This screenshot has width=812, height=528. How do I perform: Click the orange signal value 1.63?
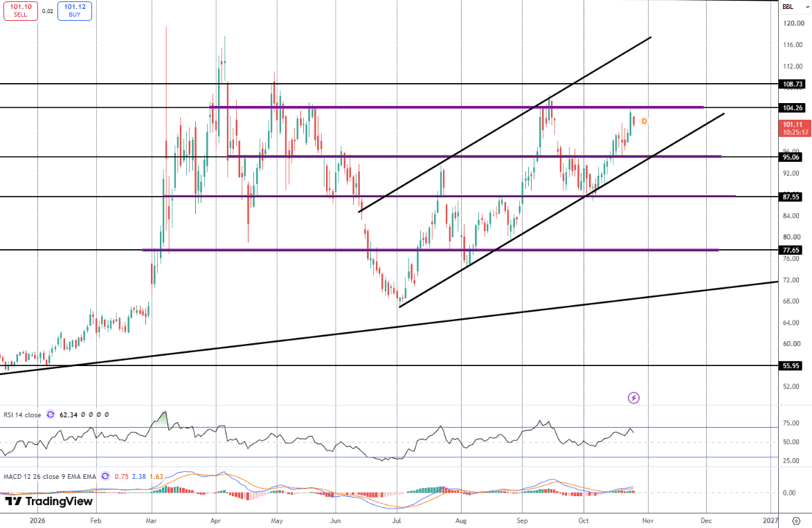click(156, 476)
